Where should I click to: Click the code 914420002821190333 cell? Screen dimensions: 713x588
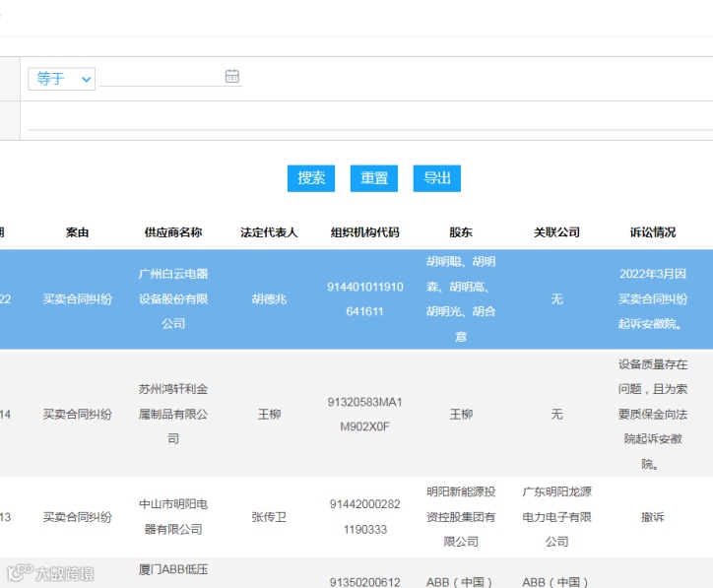(365, 517)
